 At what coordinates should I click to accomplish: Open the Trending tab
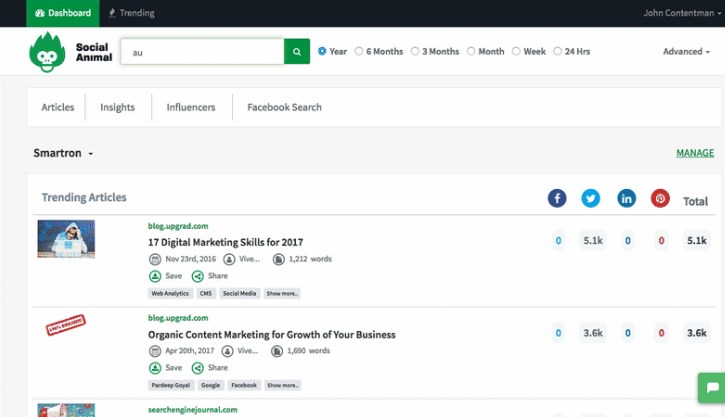click(132, 13)
